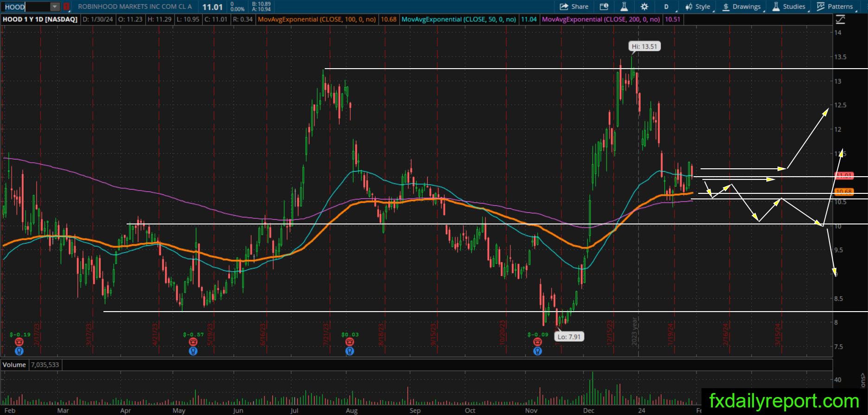Click the $-0.19 earnings value
This screenshot has height=415, width=868.
pos(20,334)
